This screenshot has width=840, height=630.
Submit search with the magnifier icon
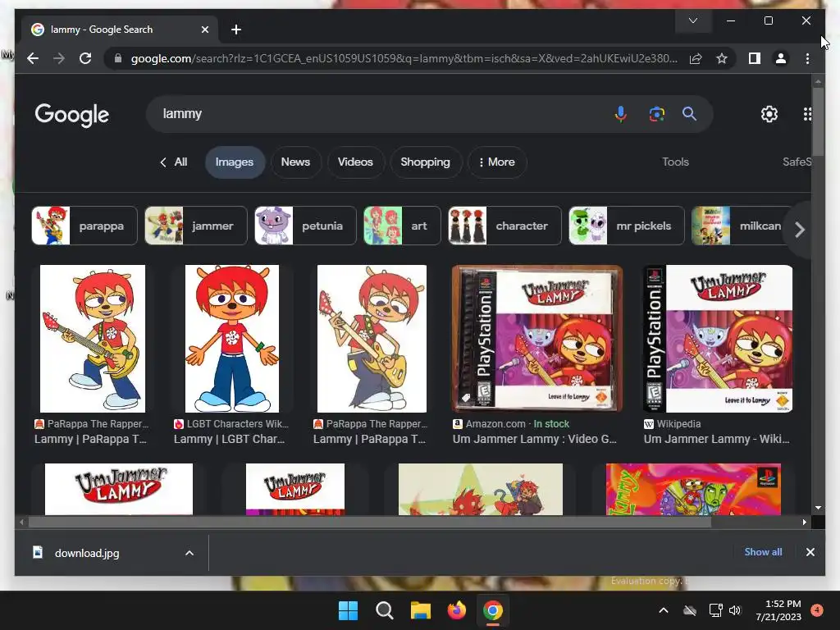pos(689,113)
